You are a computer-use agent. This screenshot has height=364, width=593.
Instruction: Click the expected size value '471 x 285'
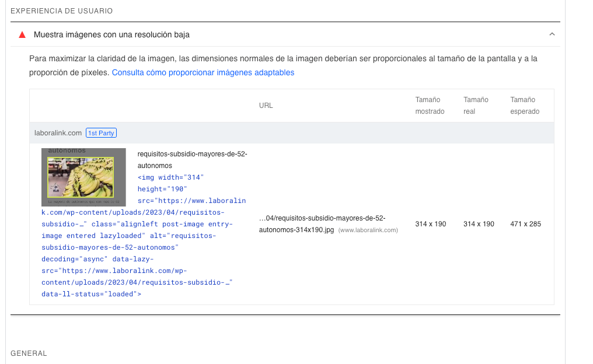point(526,224)
